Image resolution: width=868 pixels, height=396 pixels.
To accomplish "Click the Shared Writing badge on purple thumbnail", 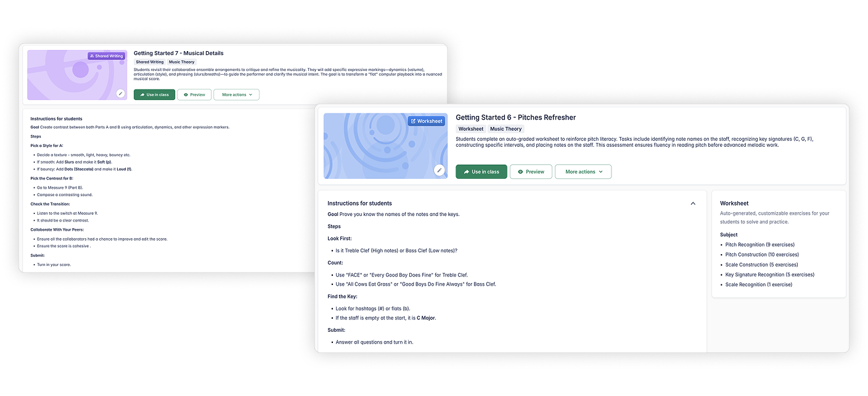I will tap(107, 56).
